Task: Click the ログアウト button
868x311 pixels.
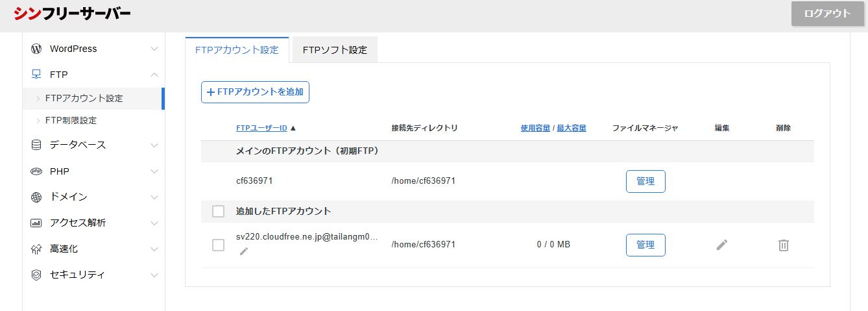Action: [827, 14]
